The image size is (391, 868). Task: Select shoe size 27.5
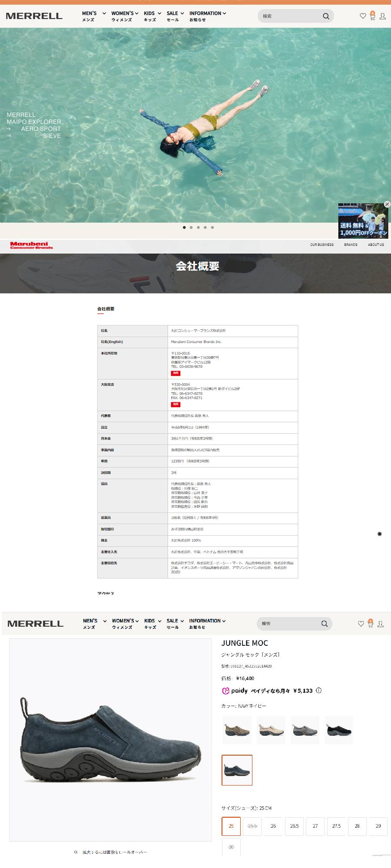click(336, 826)
